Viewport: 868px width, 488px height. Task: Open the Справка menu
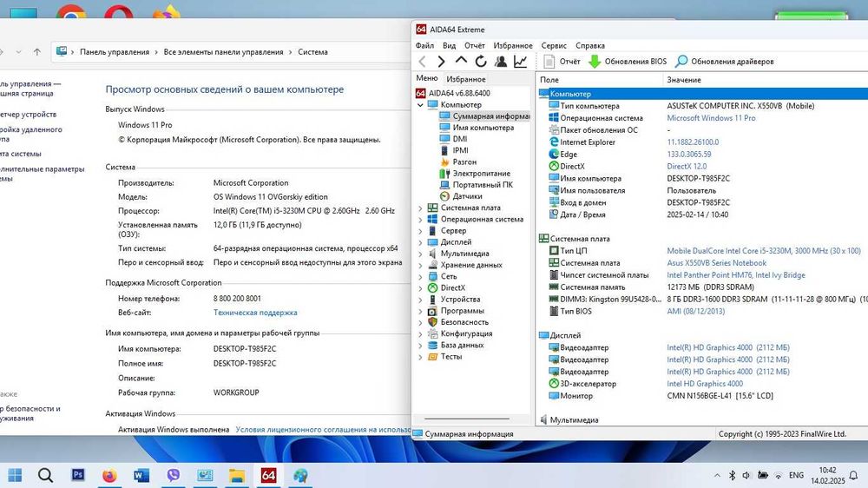click(590, 45)
